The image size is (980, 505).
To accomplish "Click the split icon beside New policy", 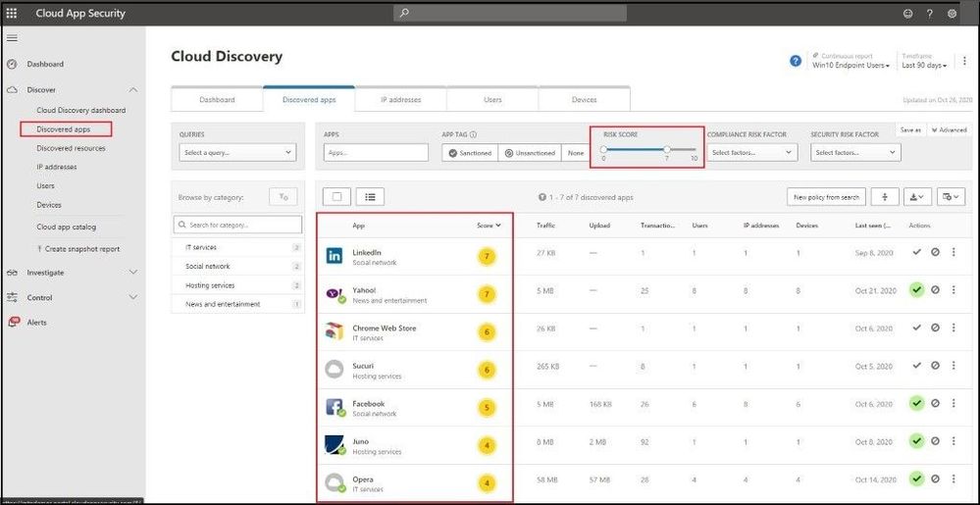I will 885,197.
